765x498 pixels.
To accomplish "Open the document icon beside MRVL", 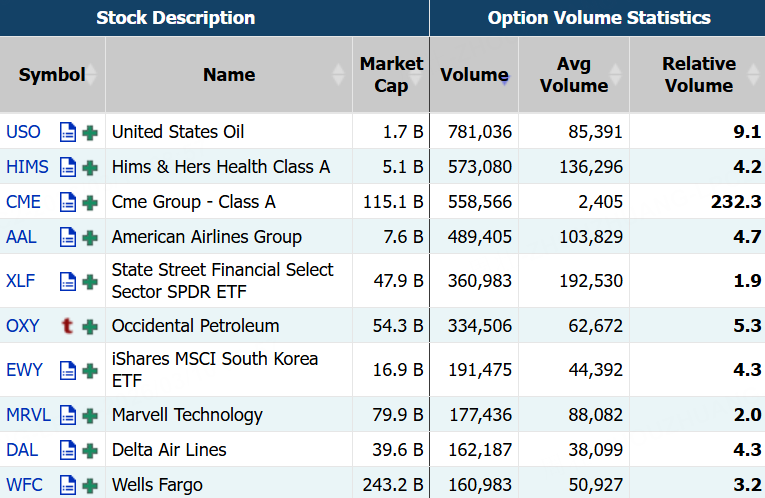I will (x=68, y=415).
